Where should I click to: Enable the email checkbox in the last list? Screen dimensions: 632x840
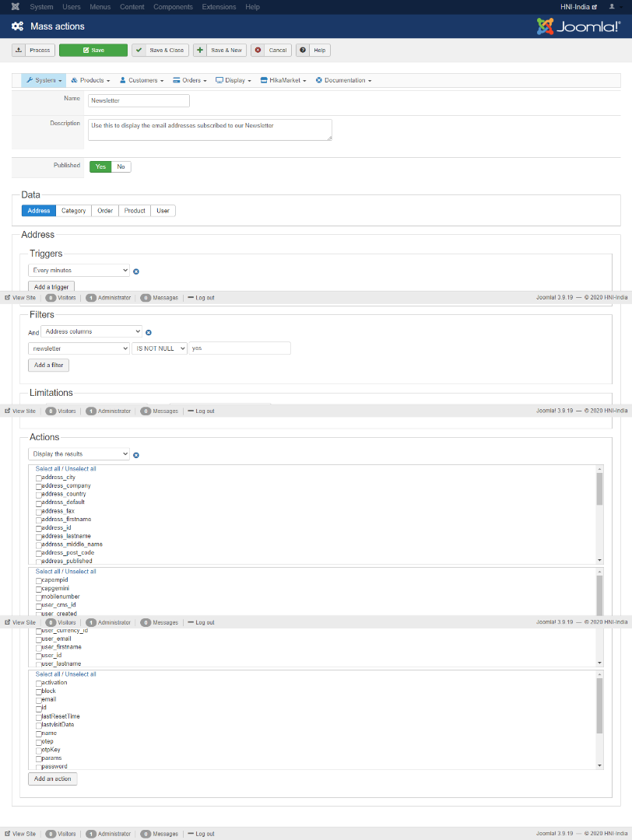pyautogui.click(x=39, y=700)
